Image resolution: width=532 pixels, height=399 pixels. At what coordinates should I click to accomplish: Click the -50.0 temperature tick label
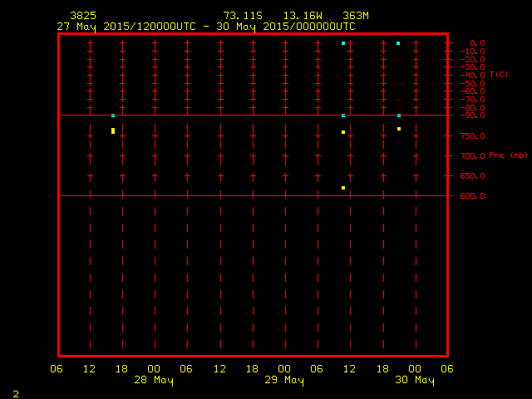tap(471, 83)
